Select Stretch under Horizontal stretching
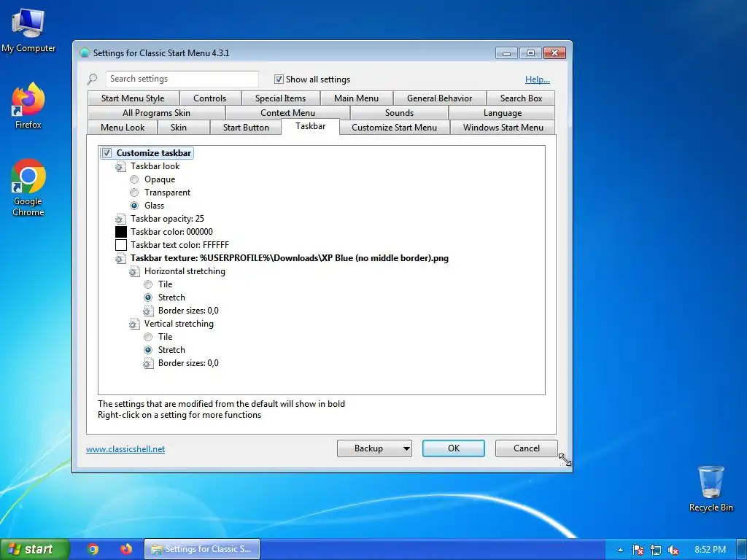The image size is (747, 560). (x=148, y=297)
